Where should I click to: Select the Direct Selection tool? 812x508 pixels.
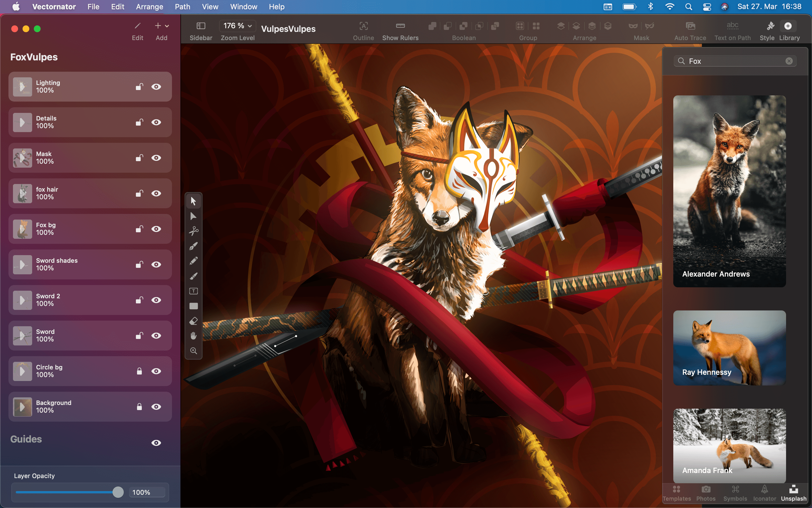pos(193,216)
